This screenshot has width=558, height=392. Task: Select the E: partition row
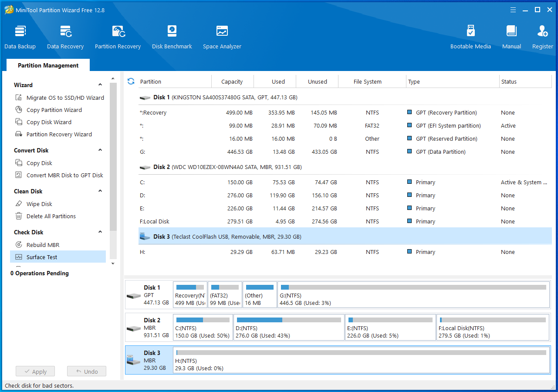point(345,208)
